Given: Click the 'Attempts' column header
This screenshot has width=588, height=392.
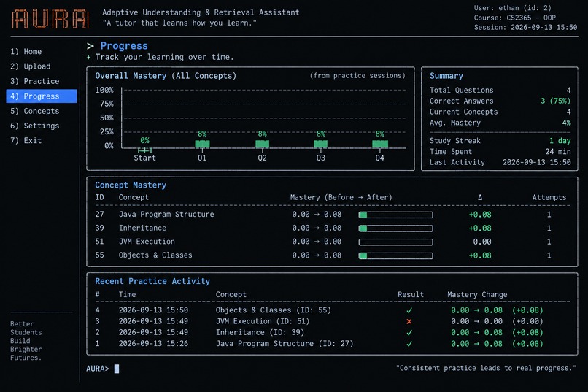Looking at the screenshot, I should (549, 197).
